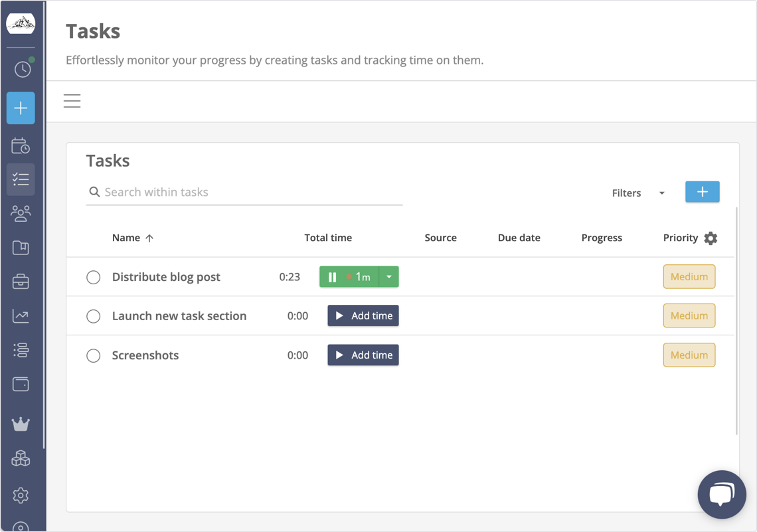Mark Distribute blog post as complete
The width and height of the screenshot is (757, 532).
pyautogui.click(x=93, y=277)
